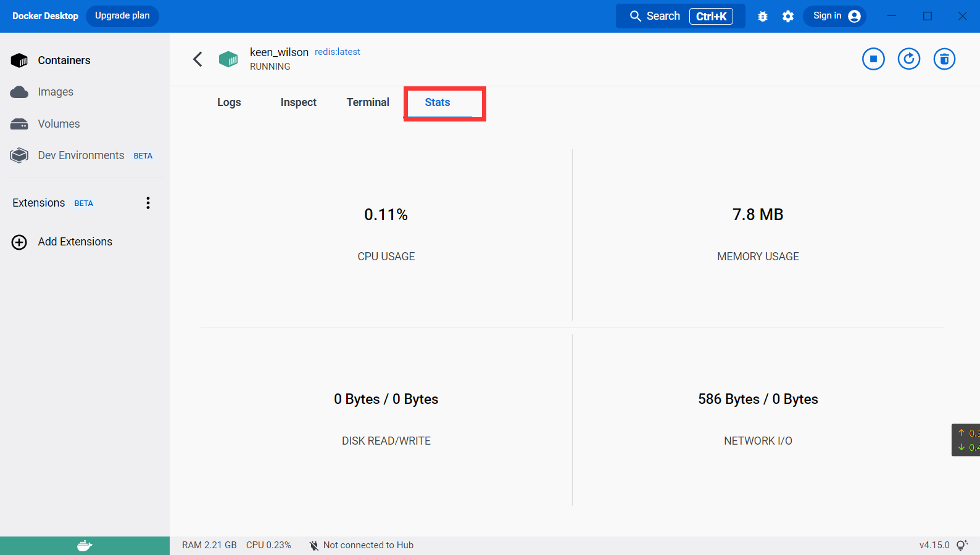Restart the running container
This screenshot has height=555, width=980.
(908, 59)
